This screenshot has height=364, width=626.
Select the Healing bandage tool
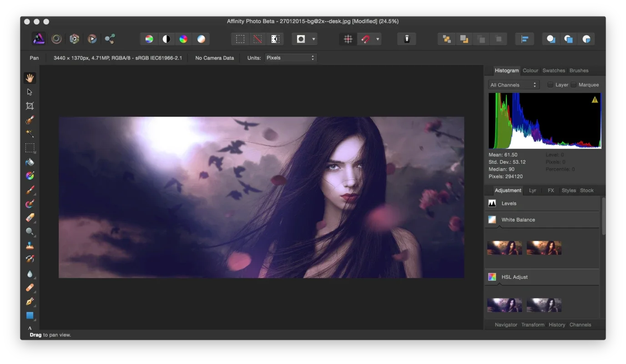(x=30, y=288)
